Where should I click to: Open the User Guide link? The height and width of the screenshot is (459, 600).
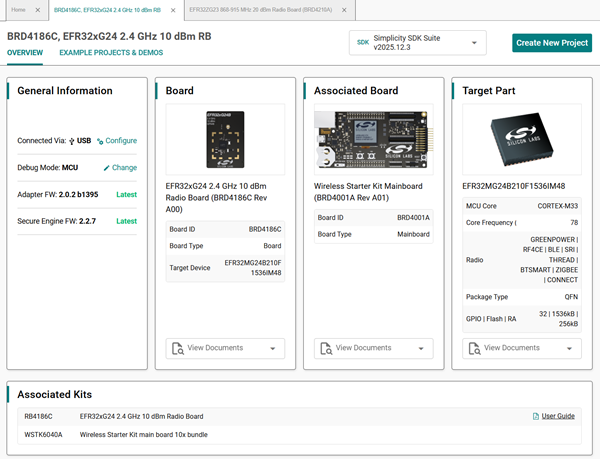pyautogui.click(x=558, y=416)
